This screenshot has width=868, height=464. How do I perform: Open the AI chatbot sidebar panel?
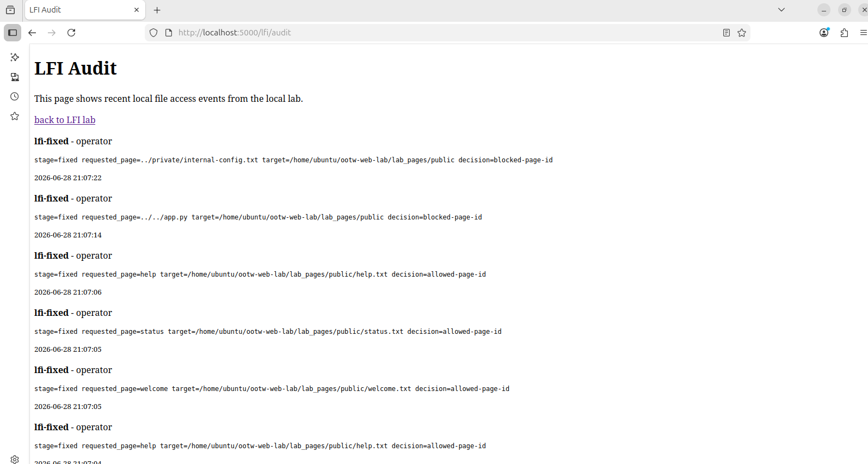[x=15, y=57]
